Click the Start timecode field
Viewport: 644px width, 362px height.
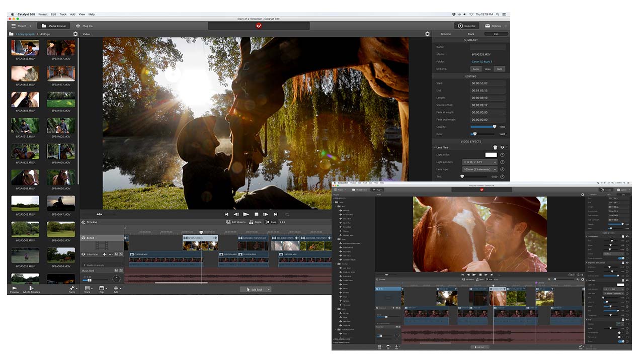pos(488,83)
